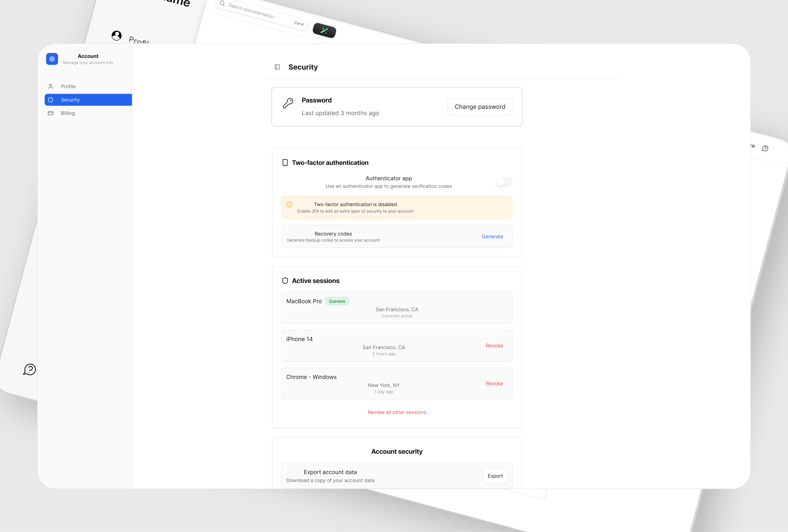This screenshot has width=788, height=532.
Task: Toggle the sidebar panel icon near Security heading
Action: tap(277, 67)
